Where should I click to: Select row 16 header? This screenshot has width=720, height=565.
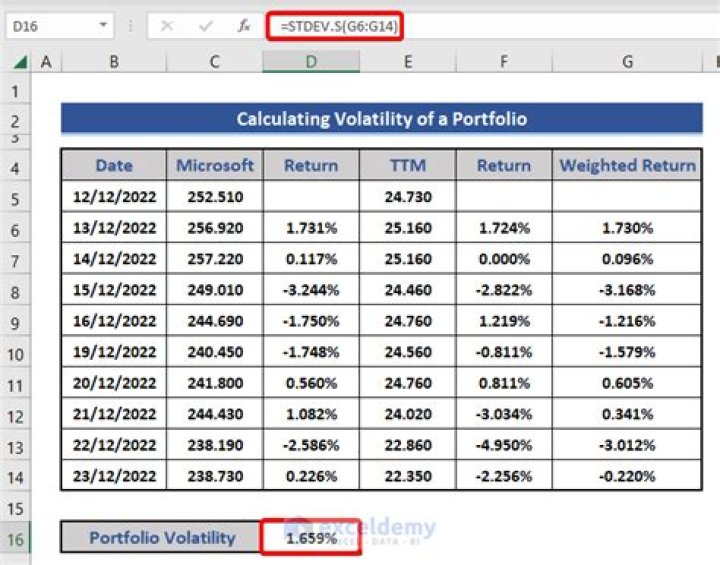(14, 538)
